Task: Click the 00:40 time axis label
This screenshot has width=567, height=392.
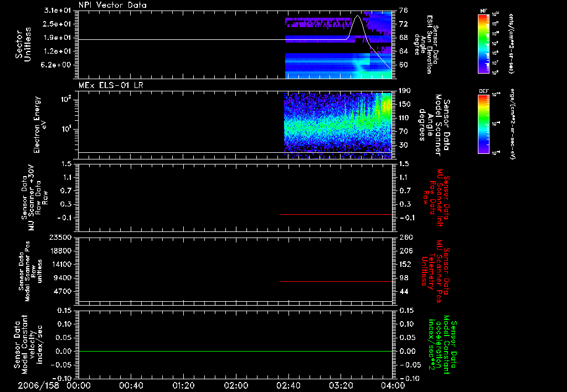Action: point(131,385)
